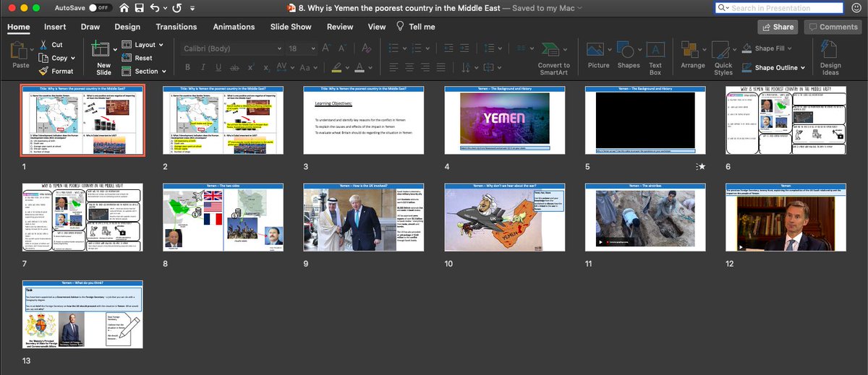Insert a New Slide

tap(103, 58)
